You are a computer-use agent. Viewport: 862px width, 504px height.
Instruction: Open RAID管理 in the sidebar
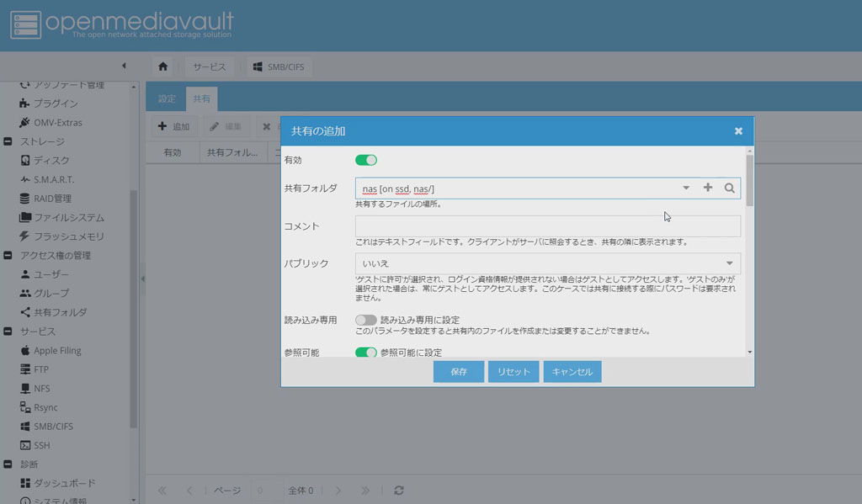coord(52,199)
